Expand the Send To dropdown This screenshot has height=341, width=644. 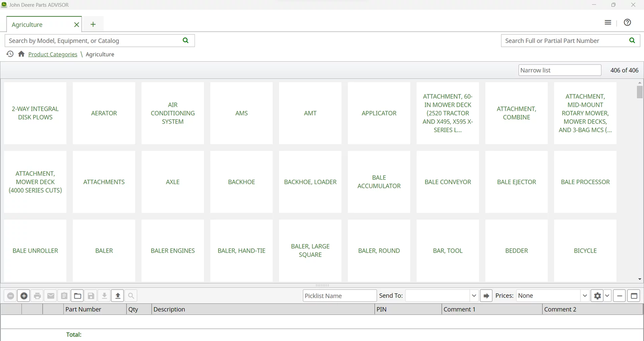474,296
